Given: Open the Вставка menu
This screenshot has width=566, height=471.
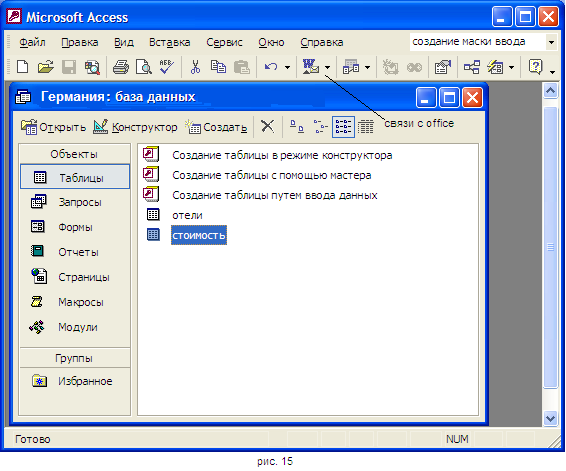Looking at the screenshot, I should pos(170,42).
